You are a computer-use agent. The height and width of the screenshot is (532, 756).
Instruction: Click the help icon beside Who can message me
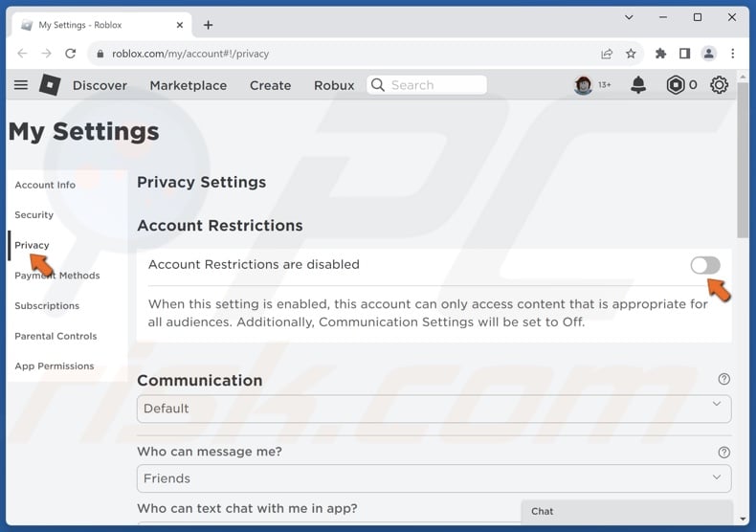[x=723, y=452]
